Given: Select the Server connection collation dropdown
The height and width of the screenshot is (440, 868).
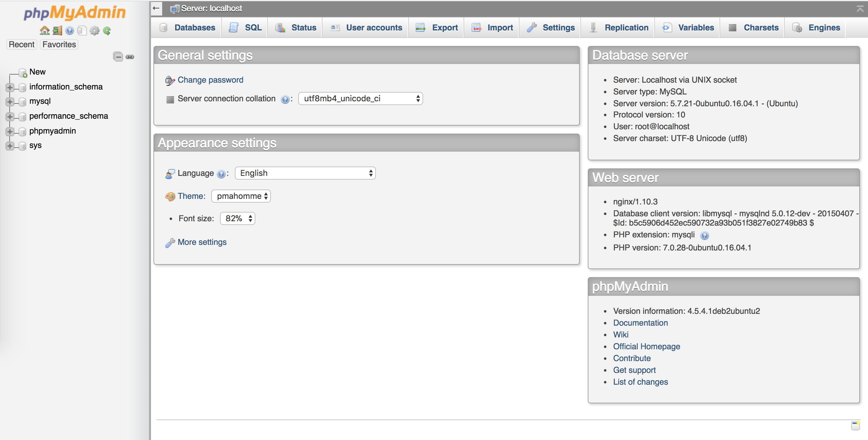Looking at the screenshot, I should 360,99.
